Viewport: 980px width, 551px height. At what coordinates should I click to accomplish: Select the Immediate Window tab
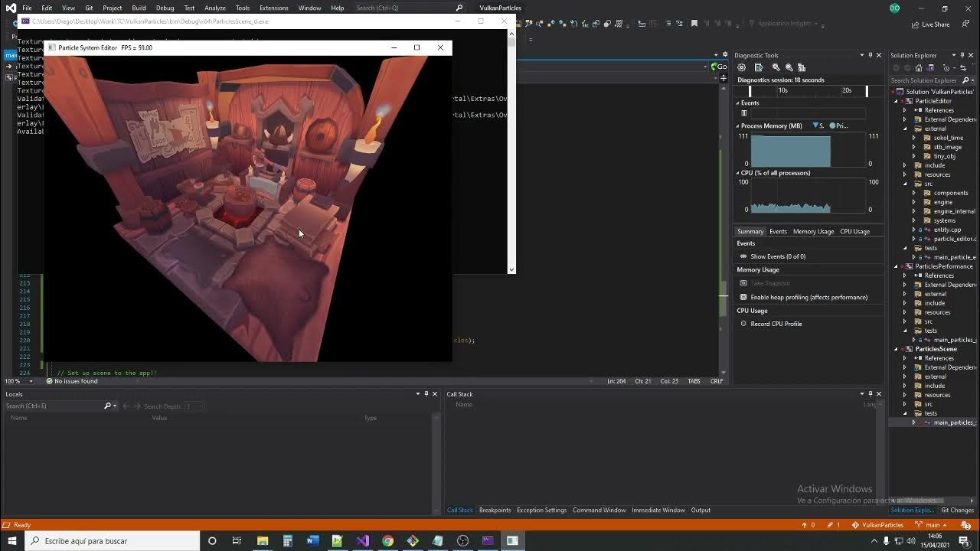tap(658, 510)
